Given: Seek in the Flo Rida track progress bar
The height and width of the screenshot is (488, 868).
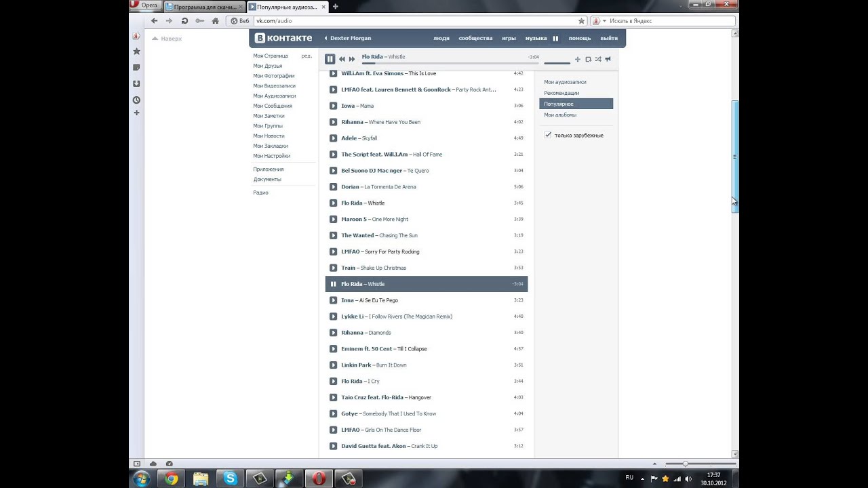Looking at the screenshot, I should [x=450, y=63].
